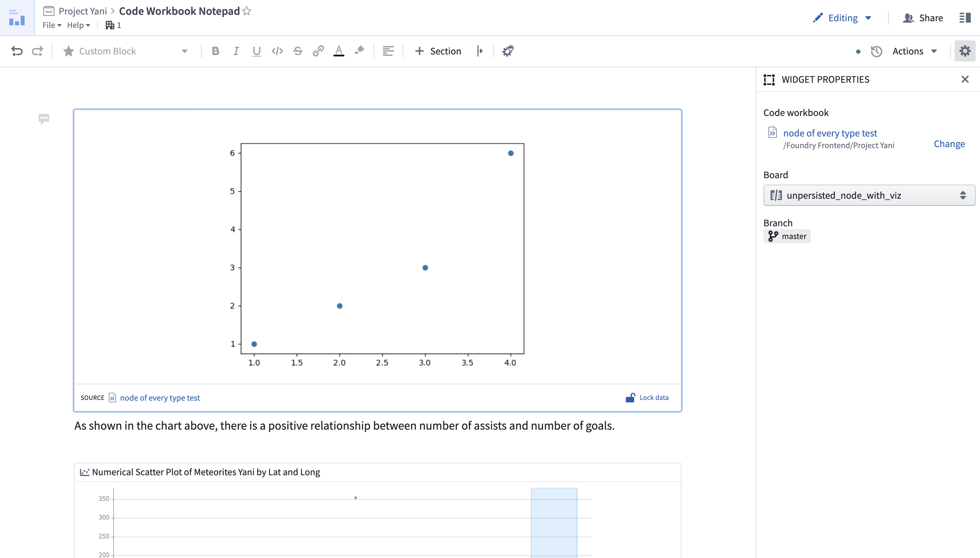Open the widget settings gear icon
Viewport: 980px width, 558px height.
965,51
